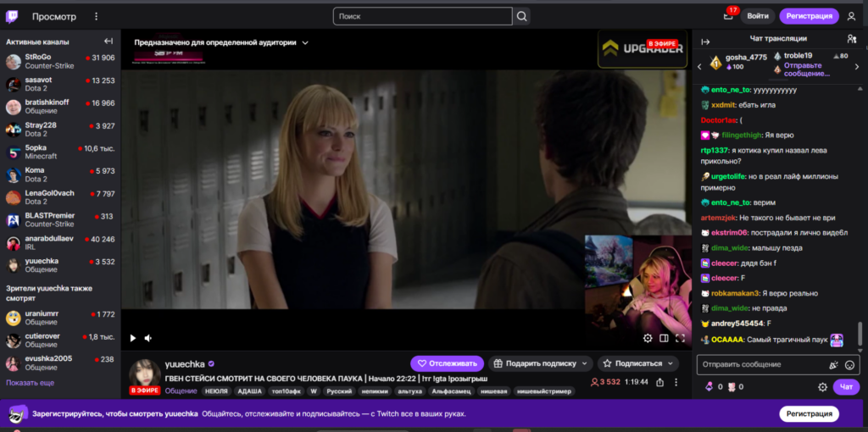Open the three-dot menu next to Просмотр
Screen dimensions: 868x432
pyautogui.click(x=97, y=17)
